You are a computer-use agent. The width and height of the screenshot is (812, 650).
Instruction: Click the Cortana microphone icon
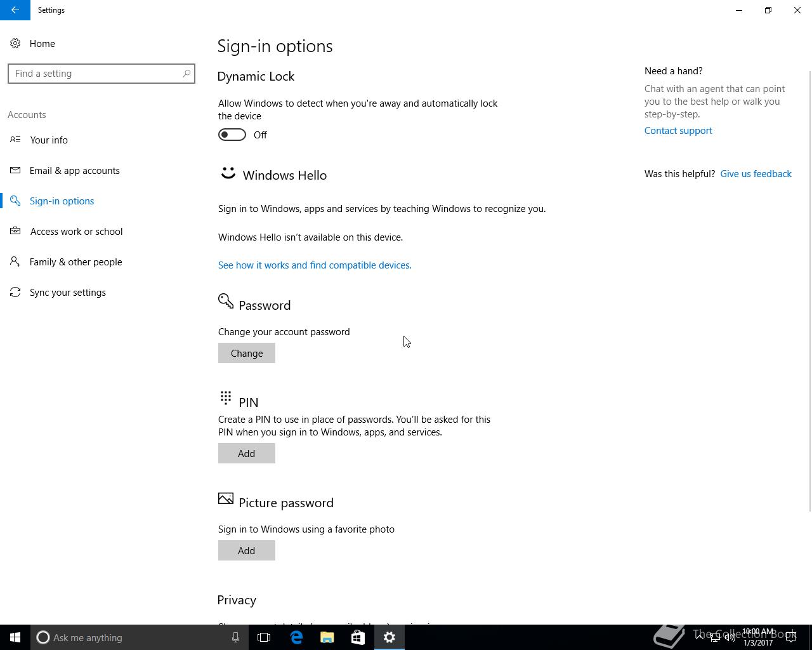point(235,637)
